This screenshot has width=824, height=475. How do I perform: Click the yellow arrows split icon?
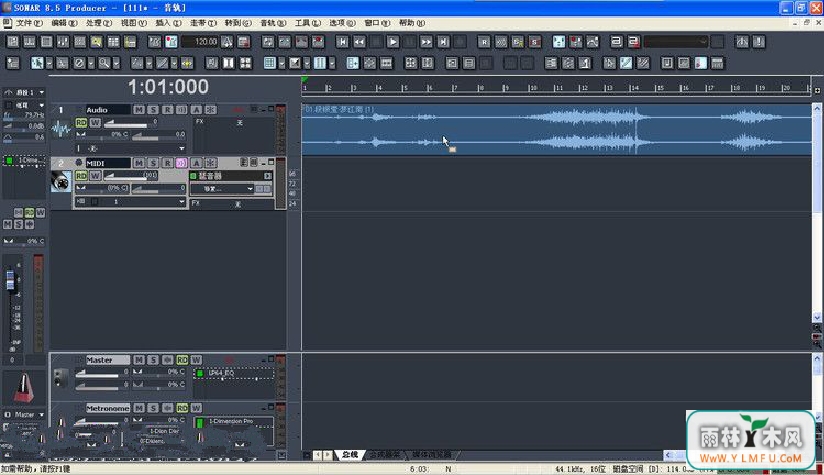click(x=187, y=63)
